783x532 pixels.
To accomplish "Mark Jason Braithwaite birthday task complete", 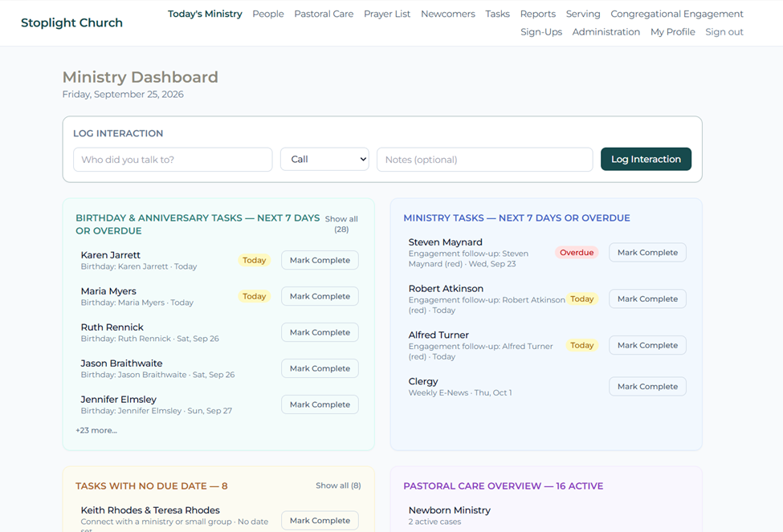I will 320,368.
